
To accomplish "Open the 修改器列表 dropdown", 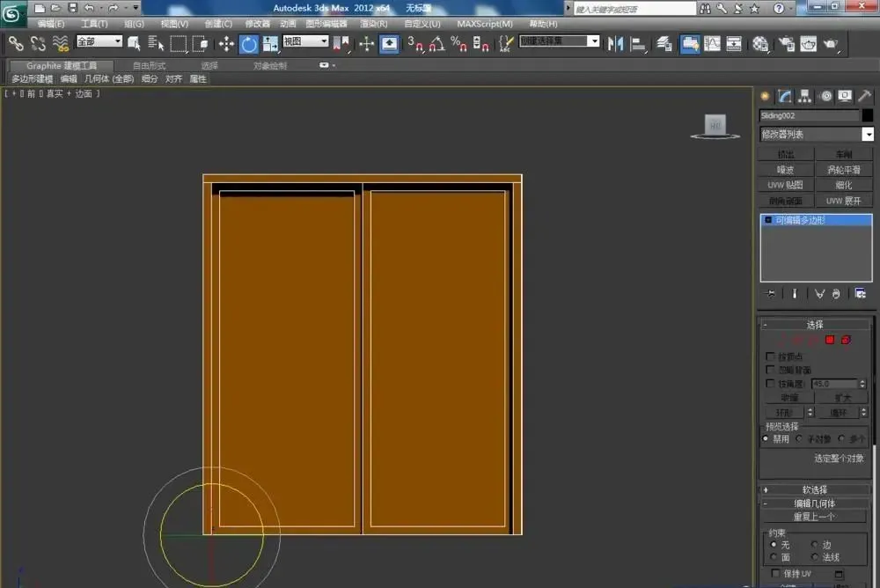I will pos(816,134).
